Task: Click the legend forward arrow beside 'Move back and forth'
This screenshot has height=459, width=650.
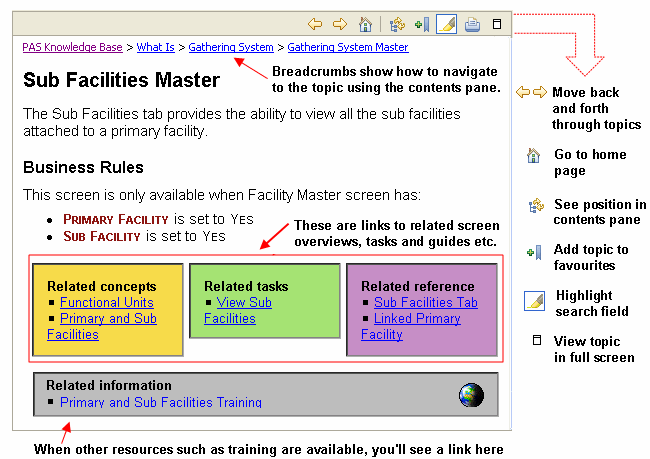Action: [540, 92]
